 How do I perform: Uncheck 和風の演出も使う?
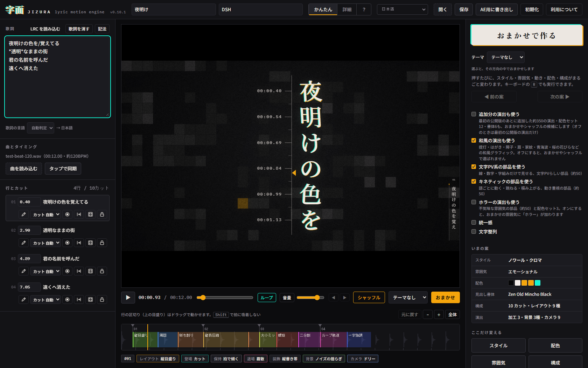(x=474, y=141)
